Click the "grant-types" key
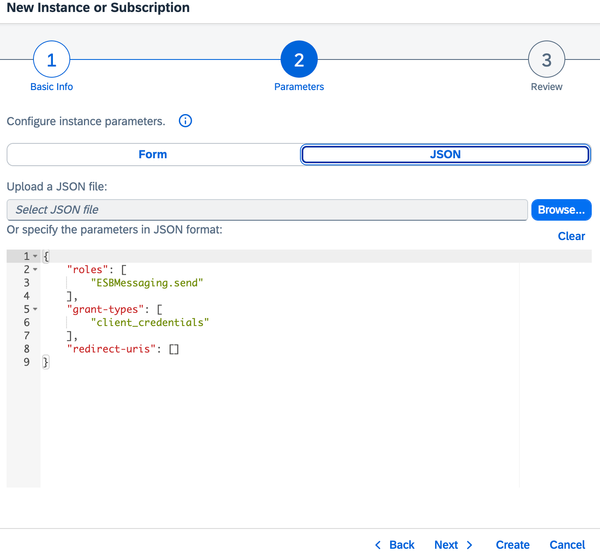The height and width of the screenshot is (557, 600). pyautogui.click(x=106, y=309)
